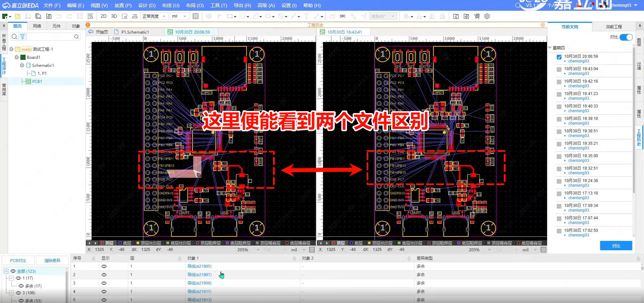
Task: Click the PCB对比 button
Action: [18, 260]
